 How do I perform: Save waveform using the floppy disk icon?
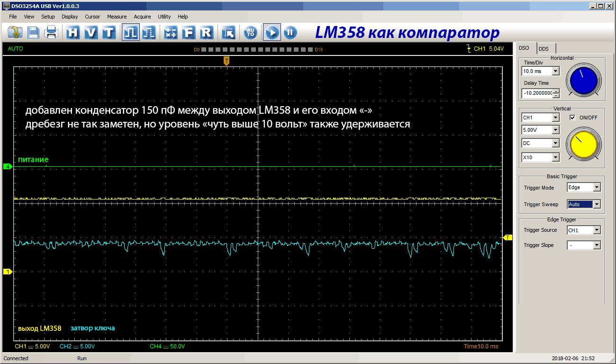click(33, 32)
